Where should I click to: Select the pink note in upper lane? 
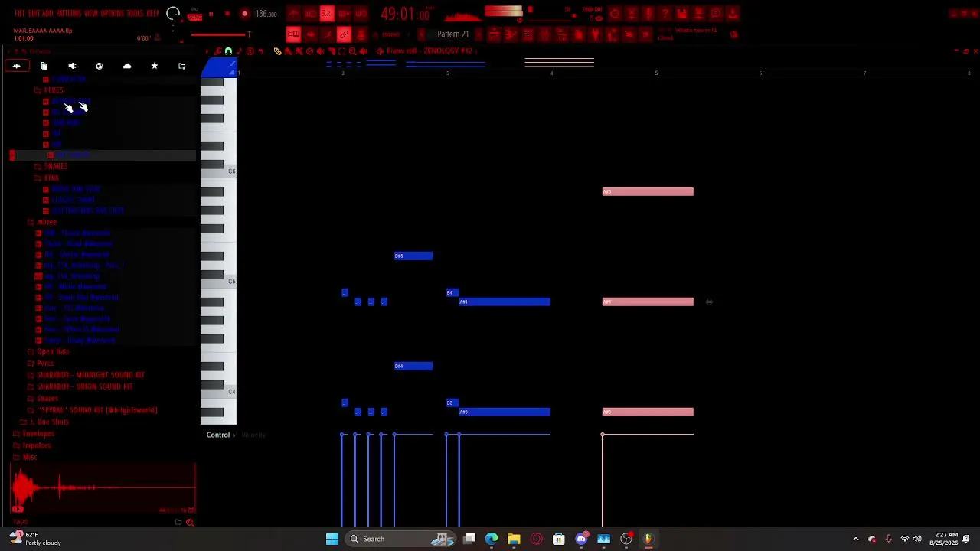648,191
